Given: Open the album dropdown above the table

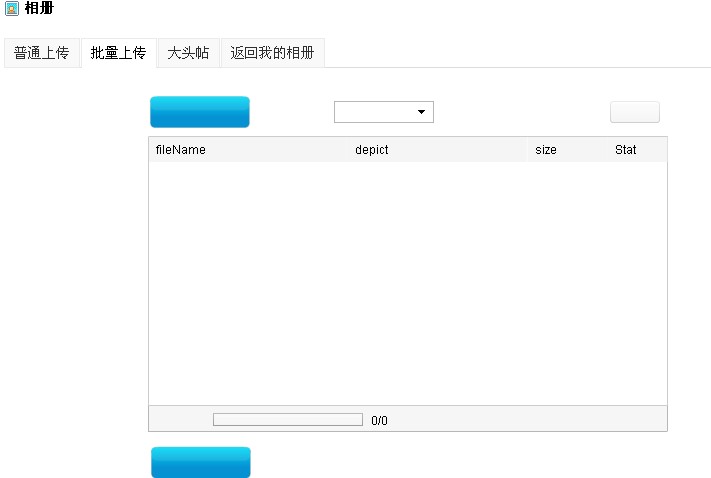Looking at the screenshot, I should [384, 112].
